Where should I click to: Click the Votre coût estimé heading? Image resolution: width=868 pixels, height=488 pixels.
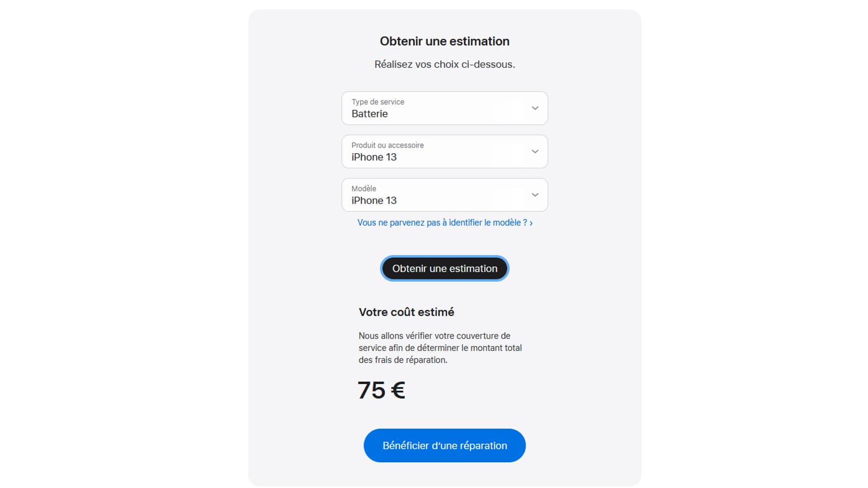pos(407,312)
